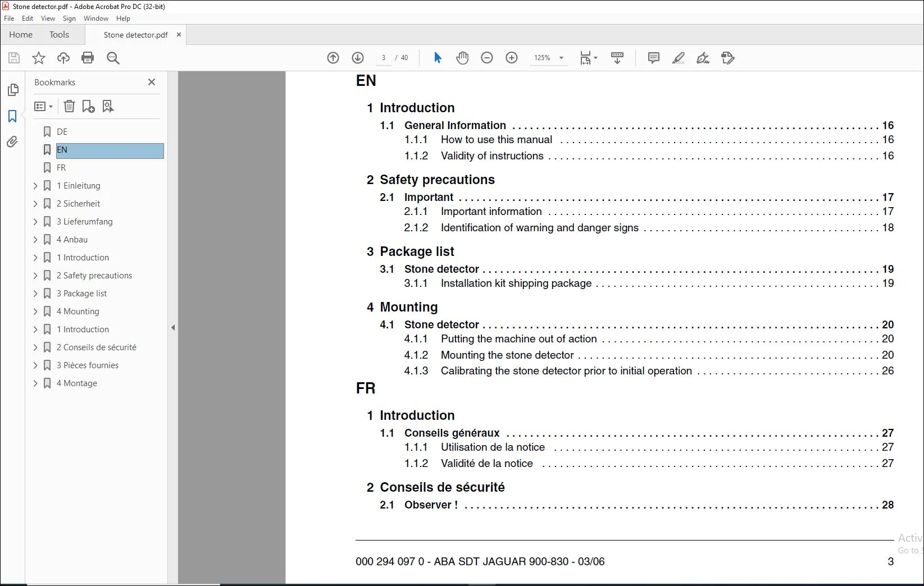Expand the 2 Sicherheit bookmark
924x586 pixels.
[35, 204]
